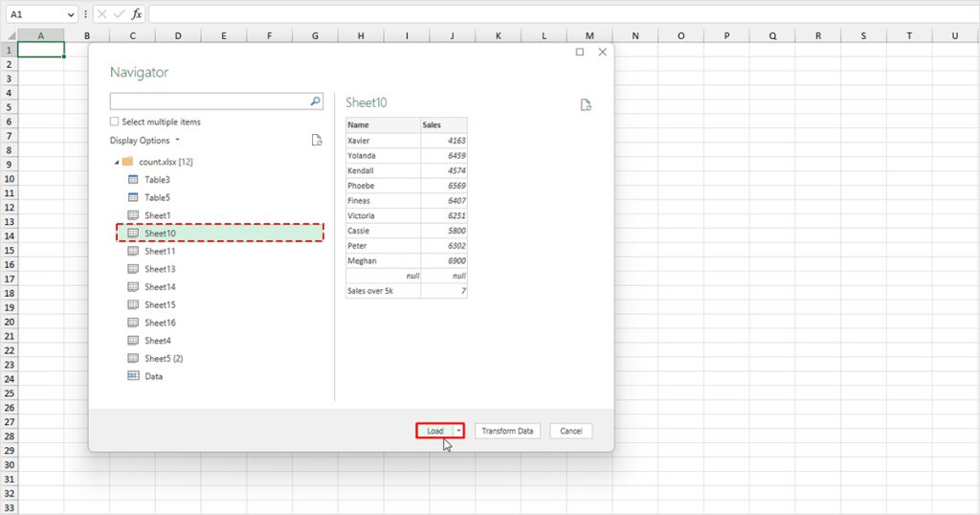
Task: Select column P header
Action: click(726, 35)
